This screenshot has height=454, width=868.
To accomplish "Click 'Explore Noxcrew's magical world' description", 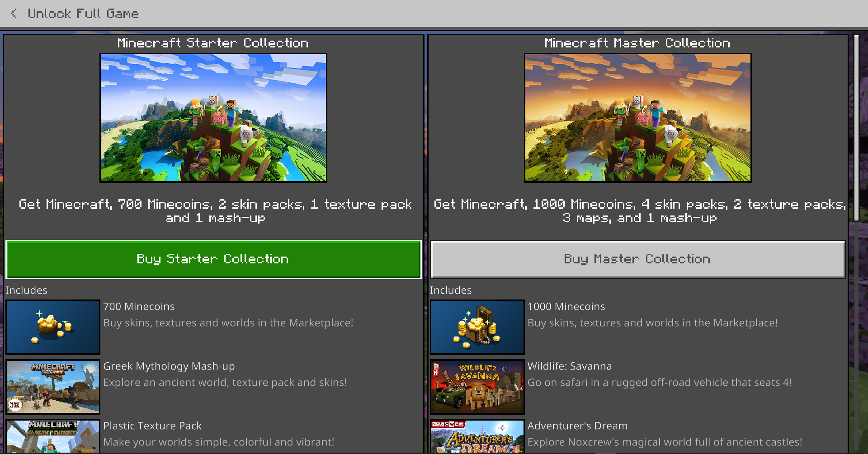I will (x=665, y=442).
